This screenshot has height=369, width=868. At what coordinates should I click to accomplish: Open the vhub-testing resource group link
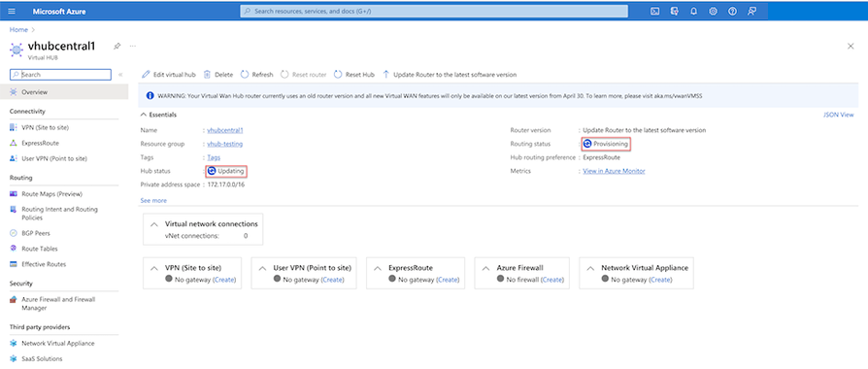pos(224,144)
